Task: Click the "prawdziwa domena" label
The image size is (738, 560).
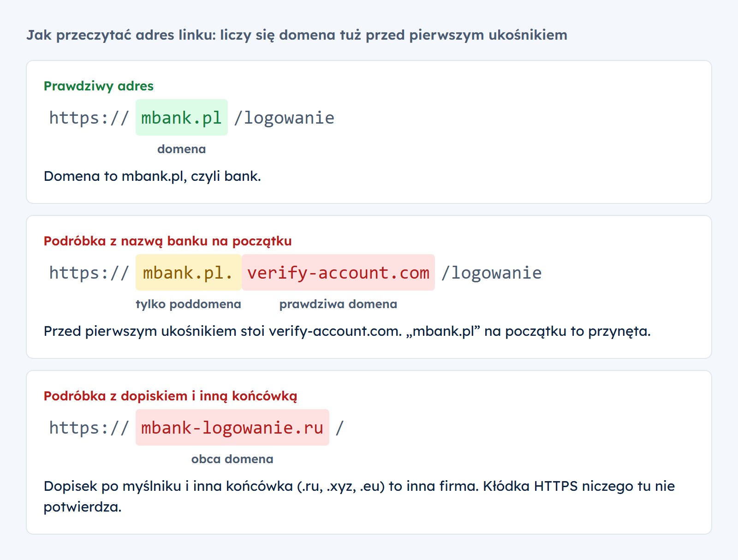Action: pos(338,304)
